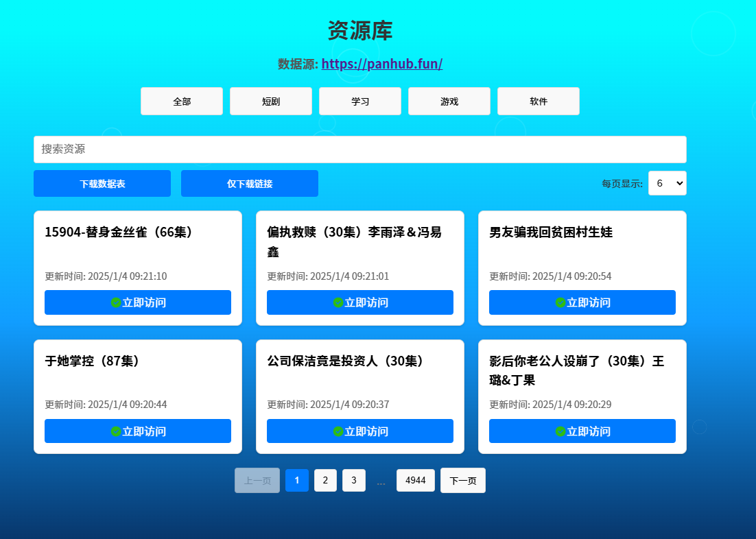
Task: Go to page 1
Action: 297,480
